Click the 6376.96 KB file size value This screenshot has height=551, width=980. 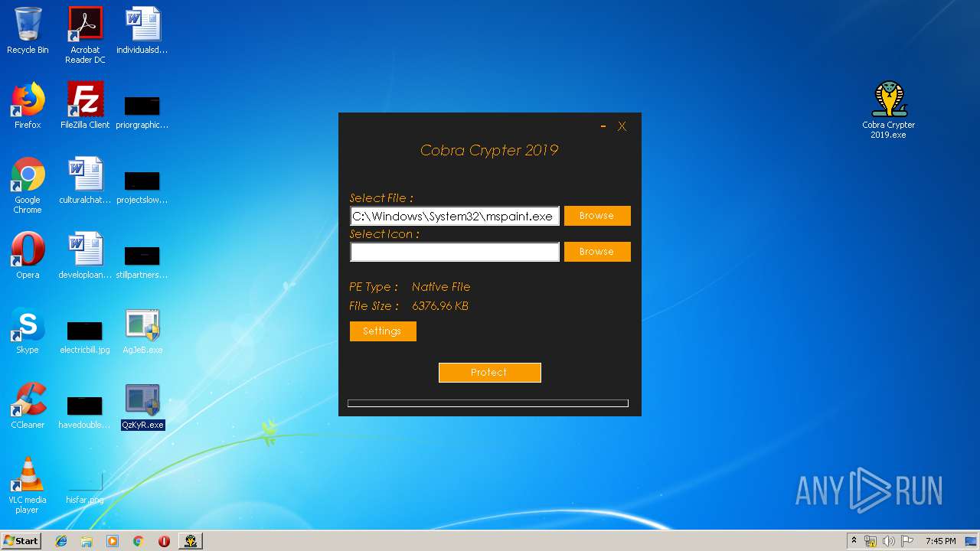click(440, 306)
